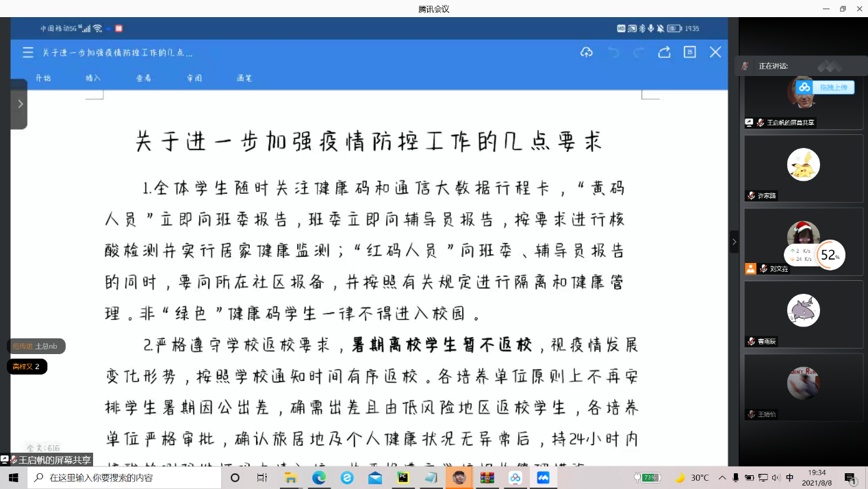This screenshot has height=489, width=868.
Task: Click the page layout icon in toolbar
Action: 689,53
